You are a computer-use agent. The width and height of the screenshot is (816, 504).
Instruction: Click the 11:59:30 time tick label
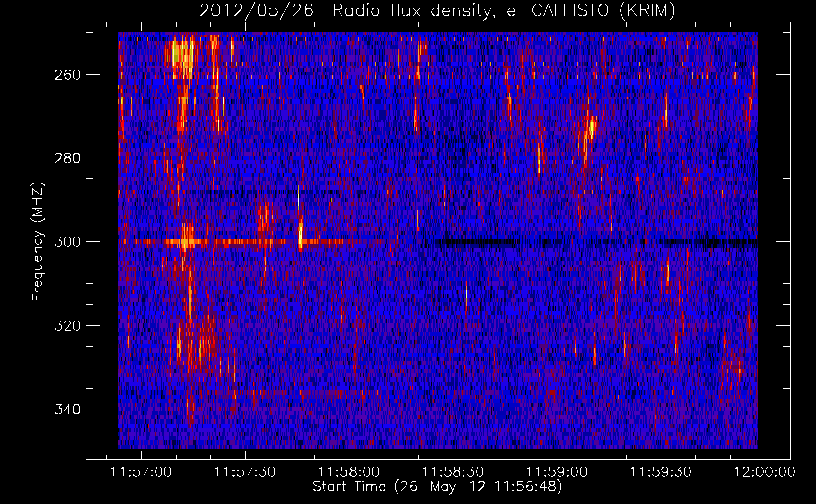pyautogui.click(x=661, y=472)
